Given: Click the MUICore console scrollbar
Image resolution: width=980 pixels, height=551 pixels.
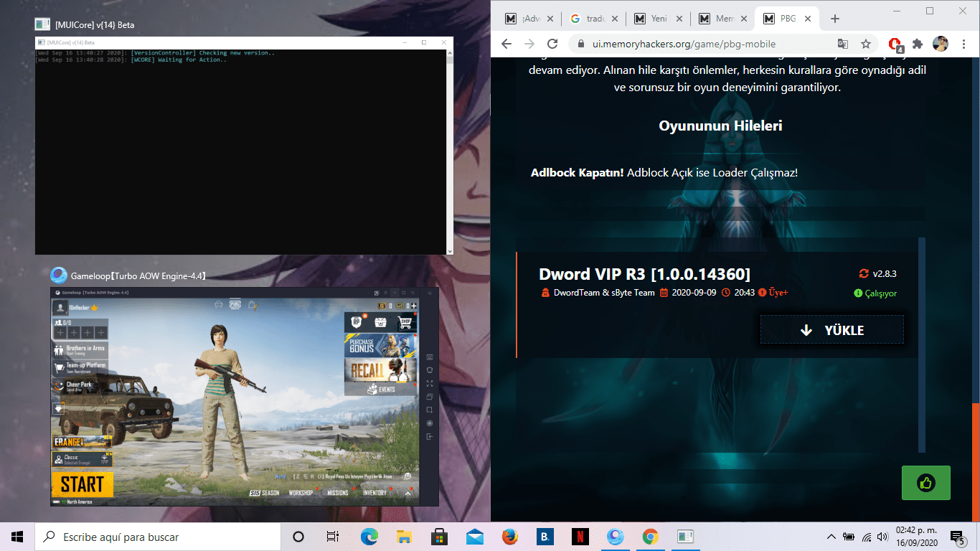Looking at the screenshot, I should [450, 151].
